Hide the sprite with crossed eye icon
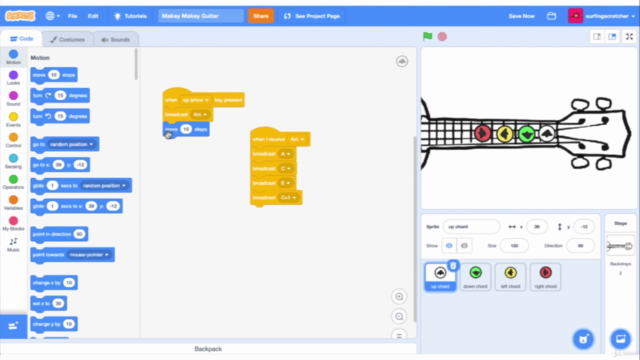Viewport: 640px width, 360px height. (464, 246)
